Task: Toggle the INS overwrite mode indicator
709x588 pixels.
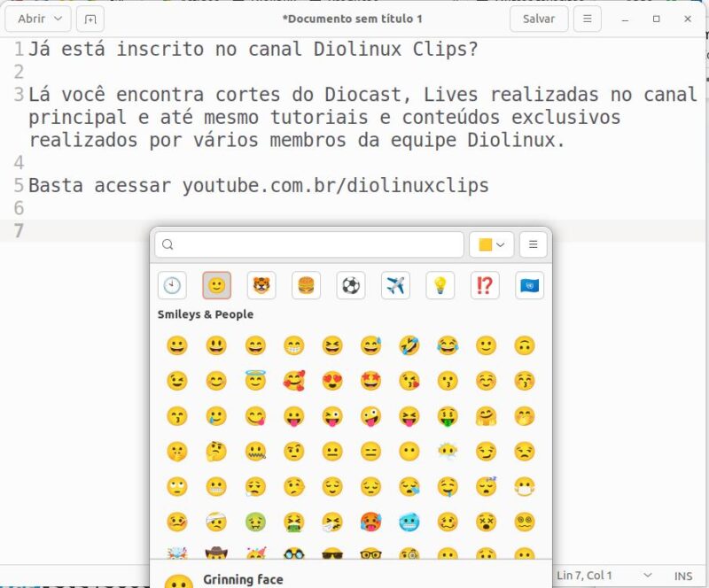Action: click(x=682, y=575)
